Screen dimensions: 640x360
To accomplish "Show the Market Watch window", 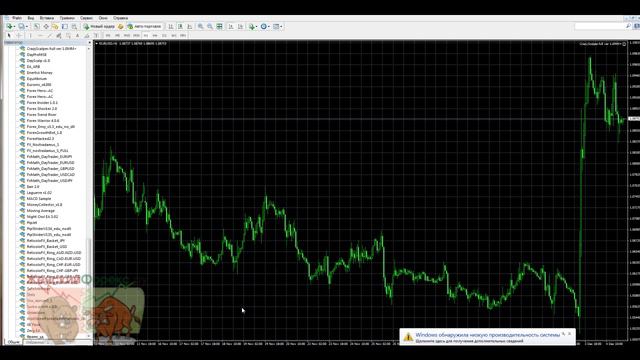I will point(37,27).
